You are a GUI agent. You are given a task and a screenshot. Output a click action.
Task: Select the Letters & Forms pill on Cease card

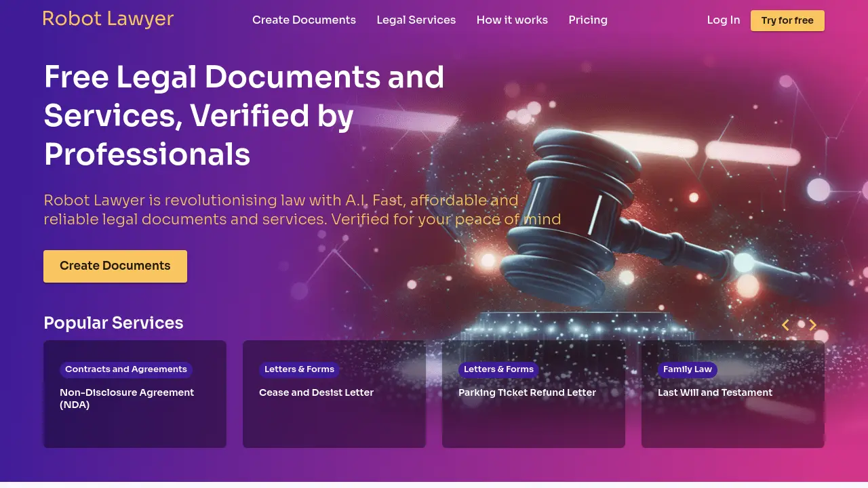tap(299, 369)
